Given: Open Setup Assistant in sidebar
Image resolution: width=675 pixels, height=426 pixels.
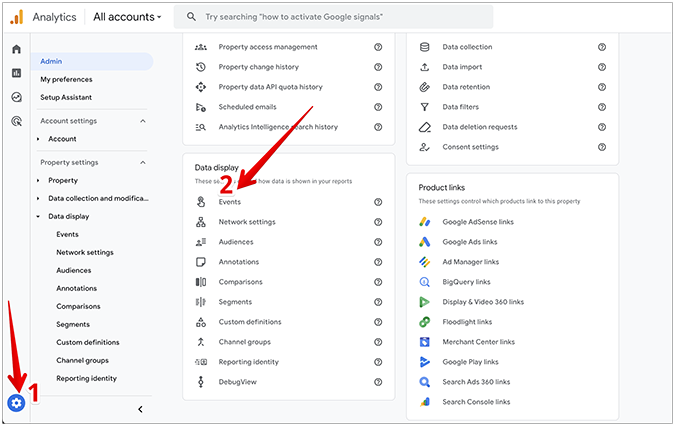Looking at the screenshot, I should click(x=66, y=98).
